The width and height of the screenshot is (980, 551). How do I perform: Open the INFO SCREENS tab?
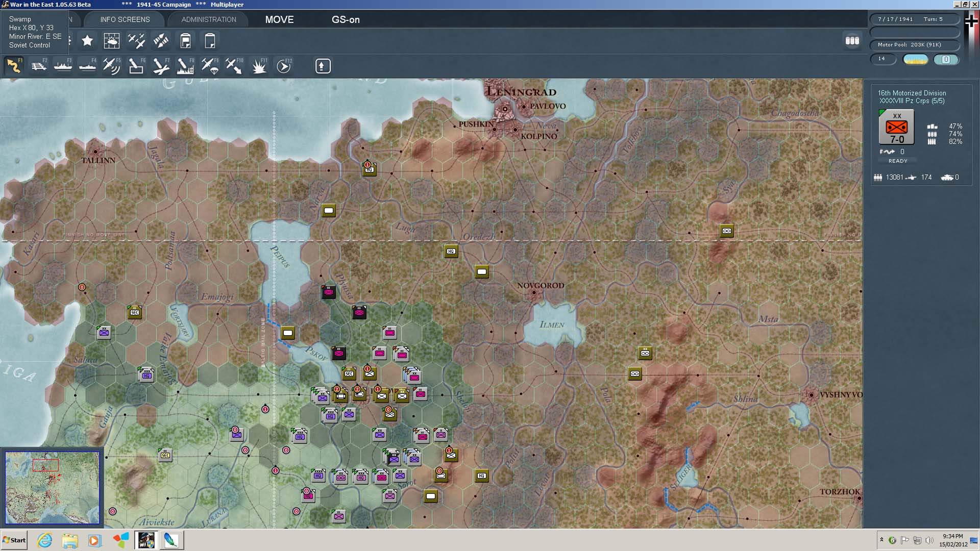125,19
